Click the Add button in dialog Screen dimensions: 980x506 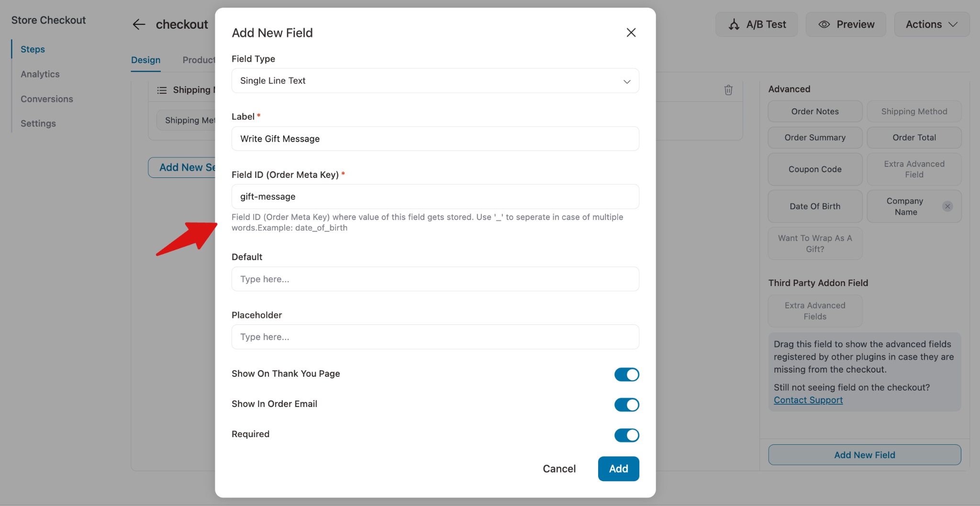point(618,469)
